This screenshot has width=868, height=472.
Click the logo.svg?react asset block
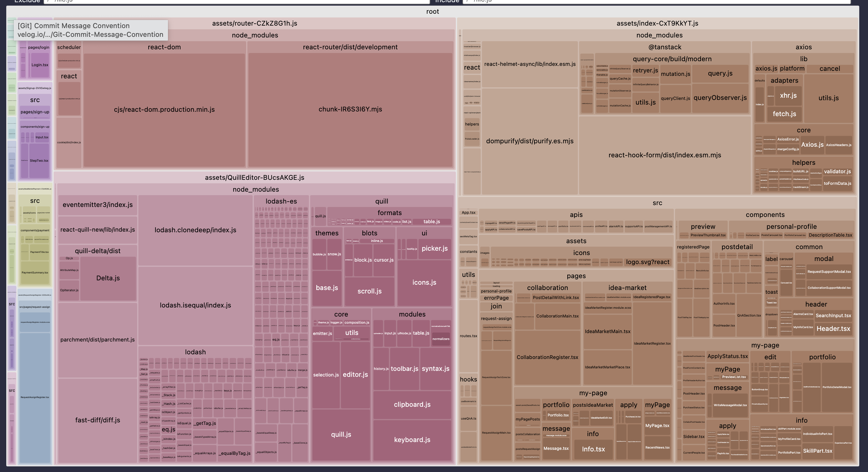click(x=647, y=262)
